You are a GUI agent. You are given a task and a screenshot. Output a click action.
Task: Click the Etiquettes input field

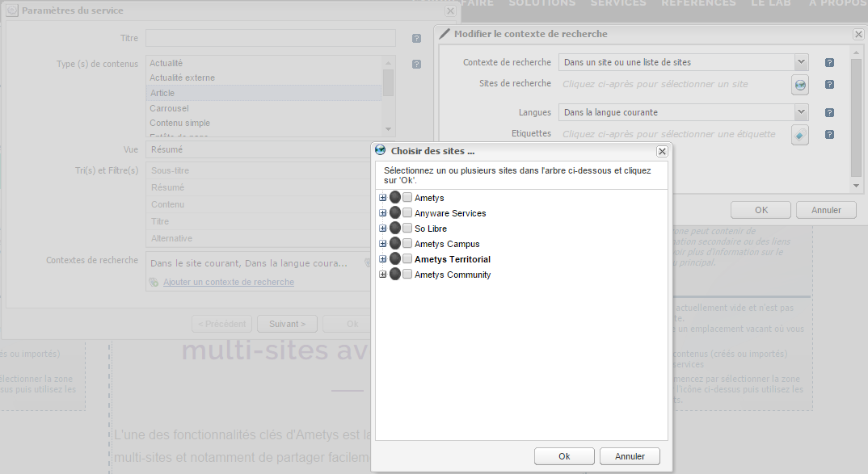(674, 134)
